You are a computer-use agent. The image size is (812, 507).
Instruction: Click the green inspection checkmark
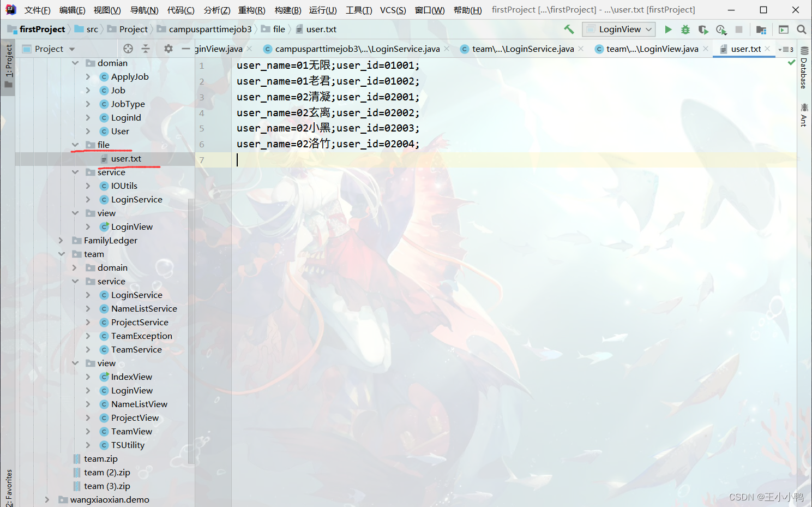pos(791,63)
